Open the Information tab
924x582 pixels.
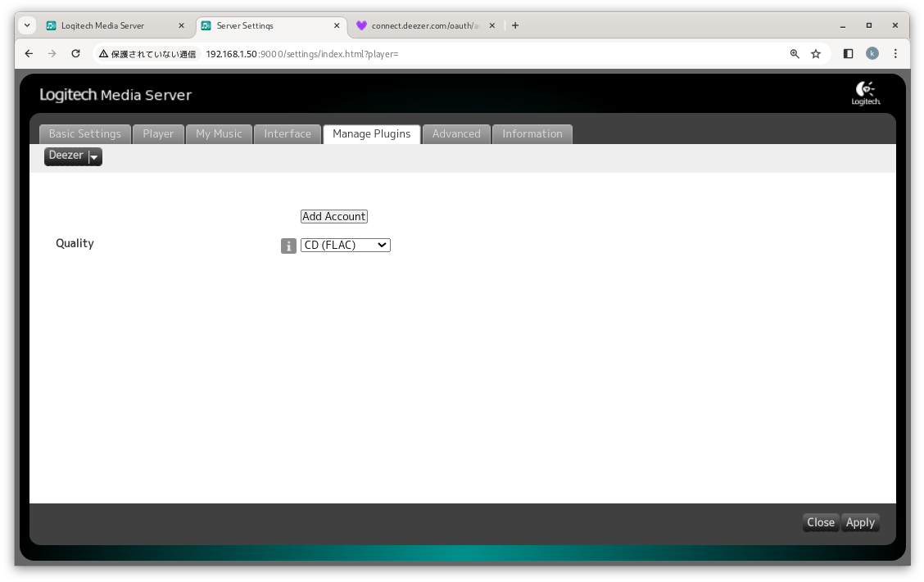(x=532, y=133)
